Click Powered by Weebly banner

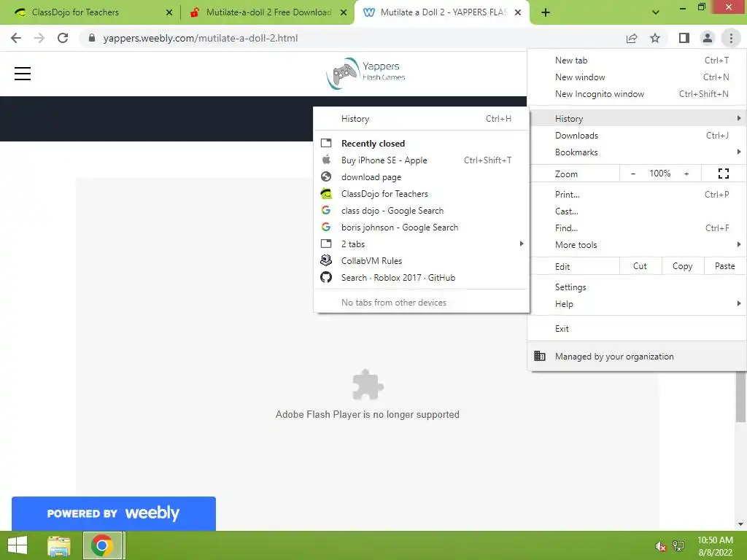point(114,513)
